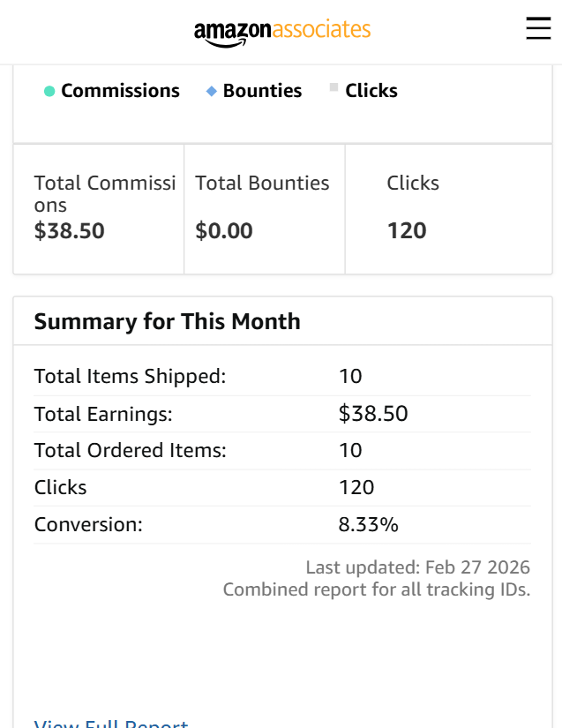The width and height of the screenshot is (562, 728).
Task: Click the 8.33% conversion value
Action: point(369,525)
